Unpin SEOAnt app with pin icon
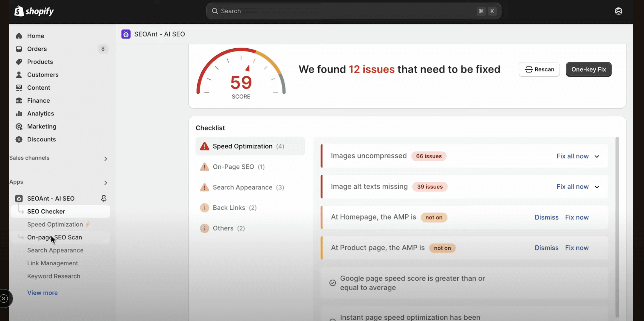This screenshot has height=321, width=644. coord(104,198)
